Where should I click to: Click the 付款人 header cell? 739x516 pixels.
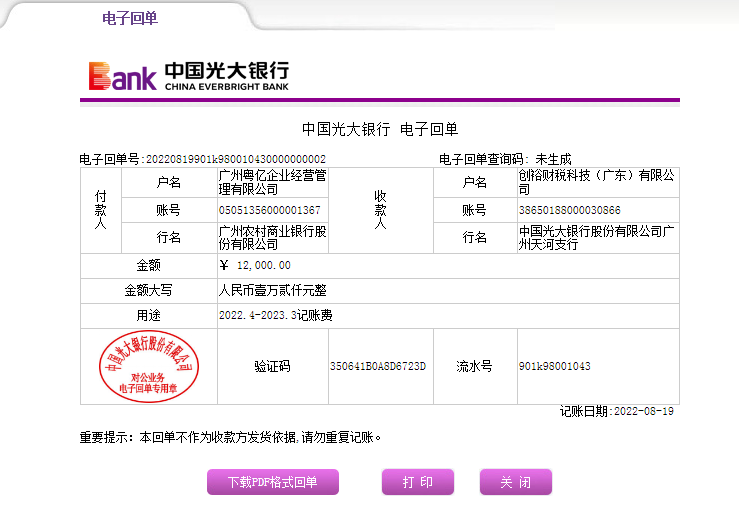(100, 210)
